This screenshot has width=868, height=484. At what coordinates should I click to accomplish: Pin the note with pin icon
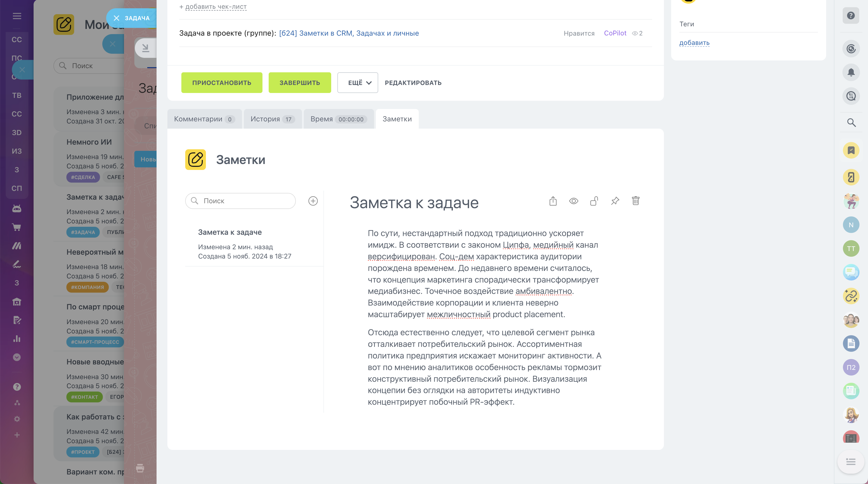pos(615,201)
